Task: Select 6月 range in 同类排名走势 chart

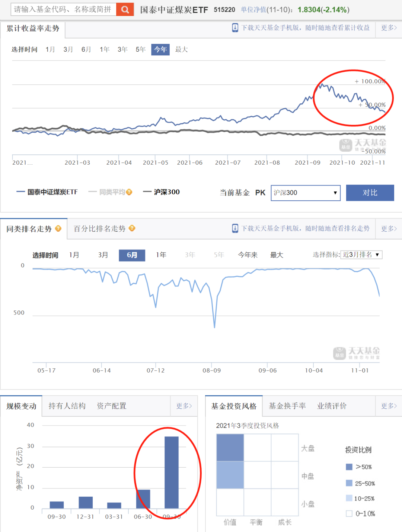Action: coord(132,255)
